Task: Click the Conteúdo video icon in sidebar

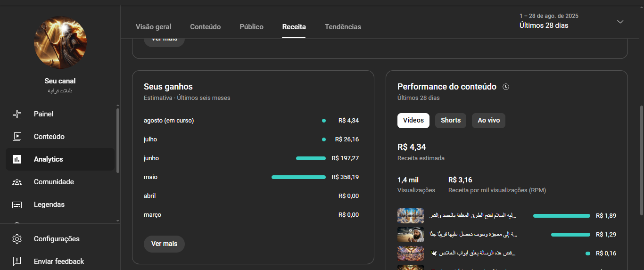Action: tap(17, 136)
